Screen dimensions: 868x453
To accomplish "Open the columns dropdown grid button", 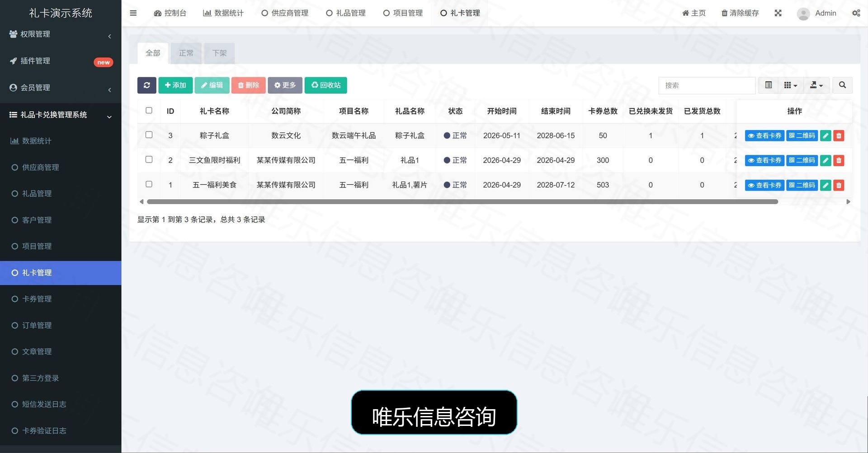I will (791, 85).
